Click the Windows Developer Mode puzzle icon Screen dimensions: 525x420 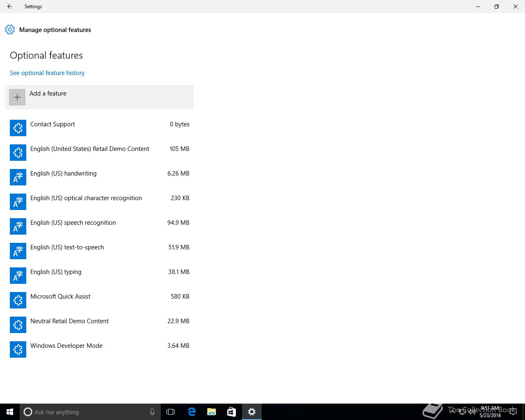[18, 349]
